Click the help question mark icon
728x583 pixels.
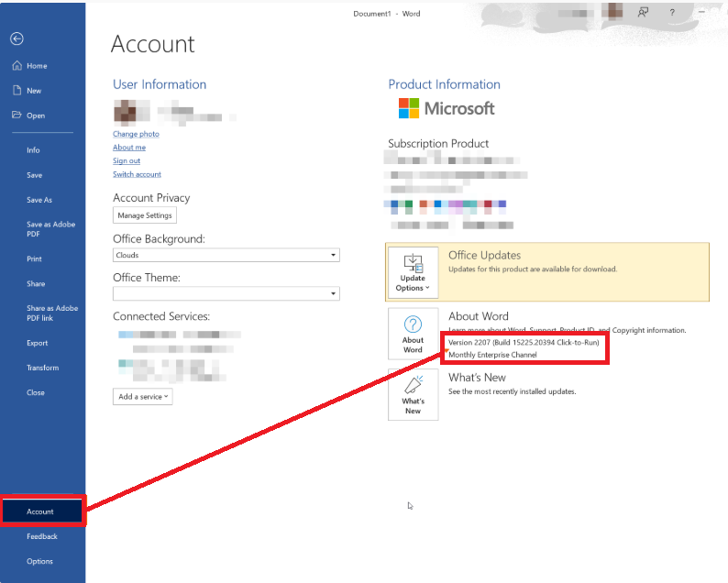point(672,13)
